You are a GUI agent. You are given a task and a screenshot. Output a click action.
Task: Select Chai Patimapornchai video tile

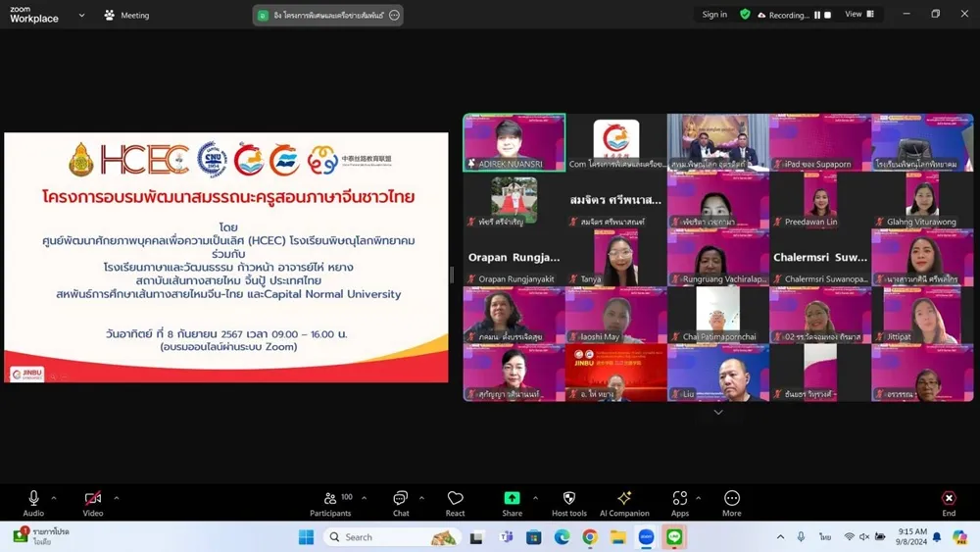pyautogui.click(x=718, y=315)
